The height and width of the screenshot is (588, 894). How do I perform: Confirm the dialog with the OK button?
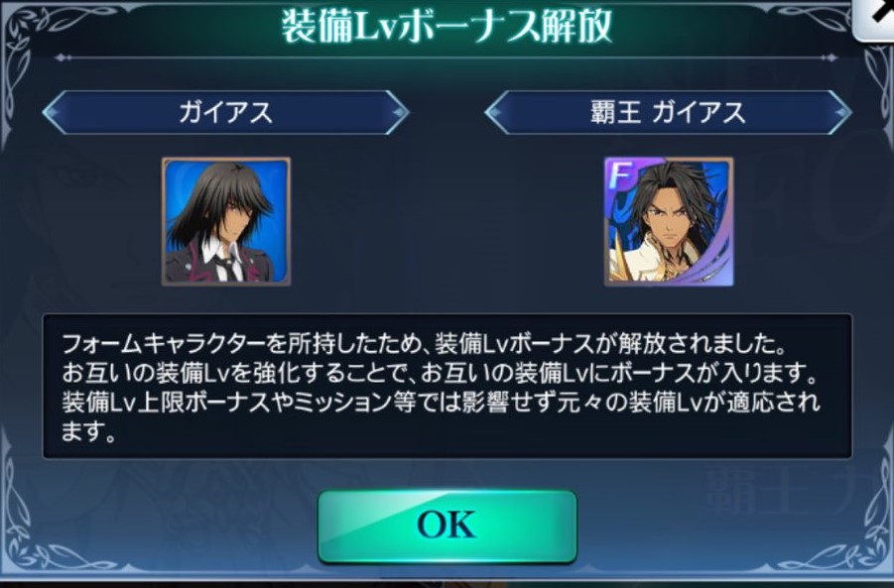(447, 526)
